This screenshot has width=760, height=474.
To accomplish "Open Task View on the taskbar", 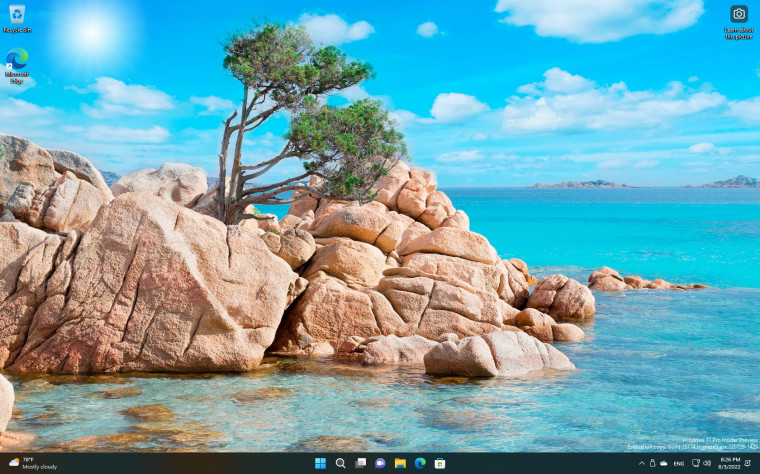I will [360, 463].
